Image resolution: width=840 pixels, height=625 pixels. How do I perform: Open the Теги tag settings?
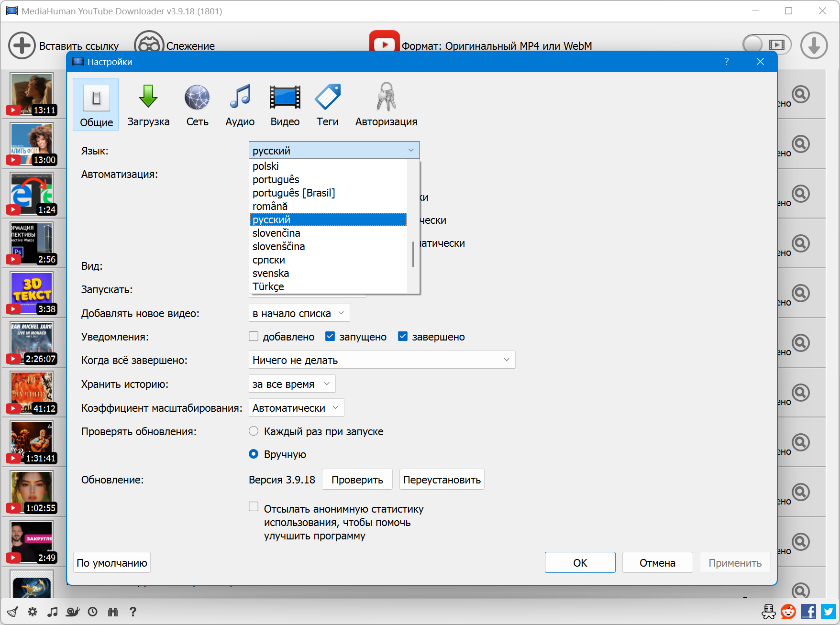tap(327, 105)
